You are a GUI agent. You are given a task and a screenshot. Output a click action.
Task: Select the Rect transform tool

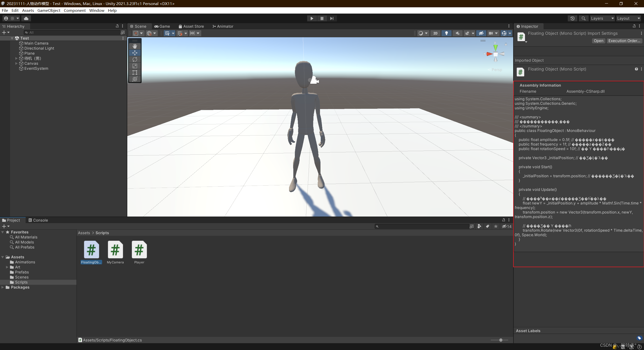tap(135, 73)
